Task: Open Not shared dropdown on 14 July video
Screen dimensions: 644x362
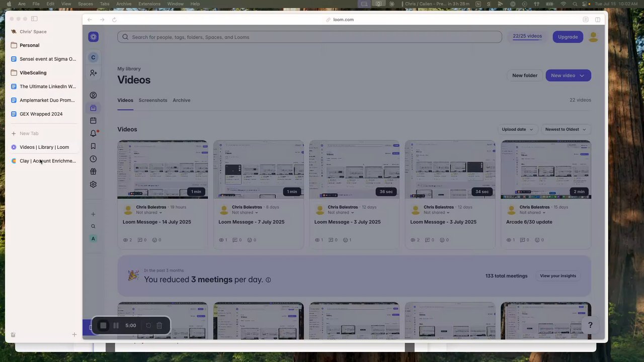Action: tap(149, 212)
